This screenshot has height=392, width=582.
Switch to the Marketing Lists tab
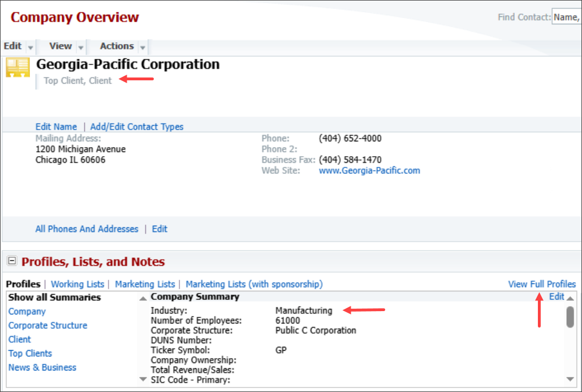tap(145, 284)
